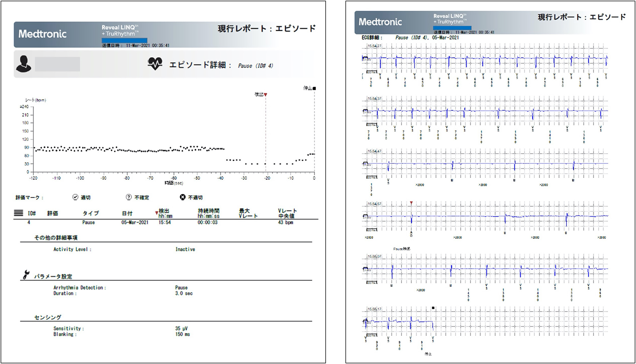Click the Blanking value 150 ms
Viewport: 636px width, 364px height.
[x=183, y=334]
